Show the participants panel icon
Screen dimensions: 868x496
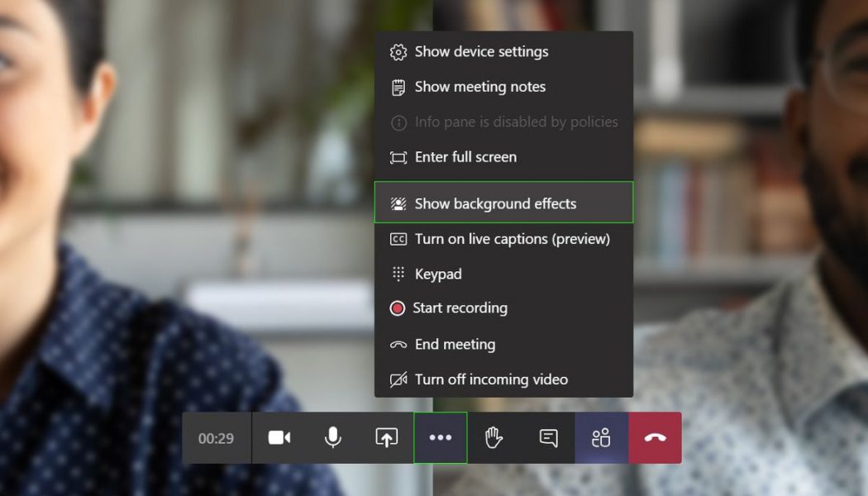[x=601, y=438]
